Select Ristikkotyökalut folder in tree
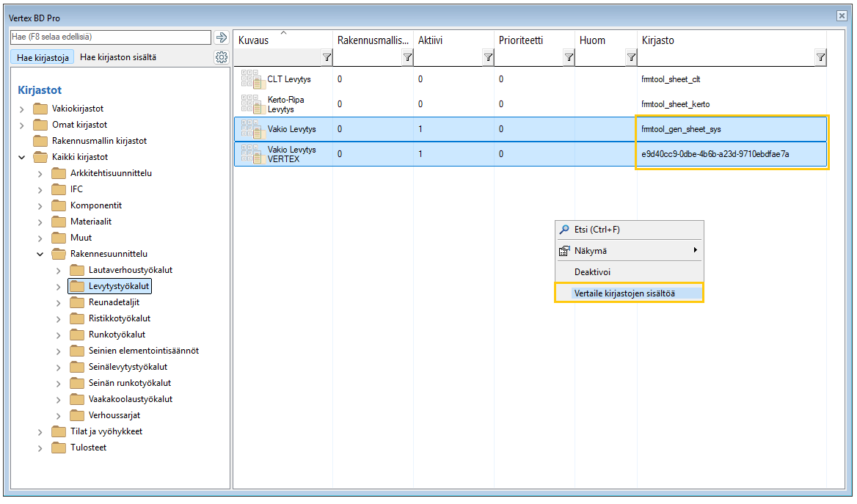The image size is (857, 504). point(119,318)
